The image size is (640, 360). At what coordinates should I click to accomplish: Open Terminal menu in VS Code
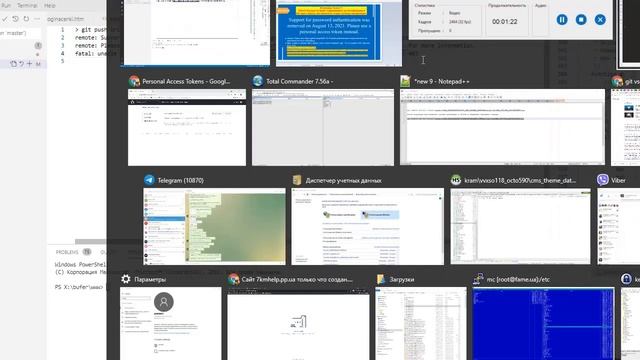point(27,5)
